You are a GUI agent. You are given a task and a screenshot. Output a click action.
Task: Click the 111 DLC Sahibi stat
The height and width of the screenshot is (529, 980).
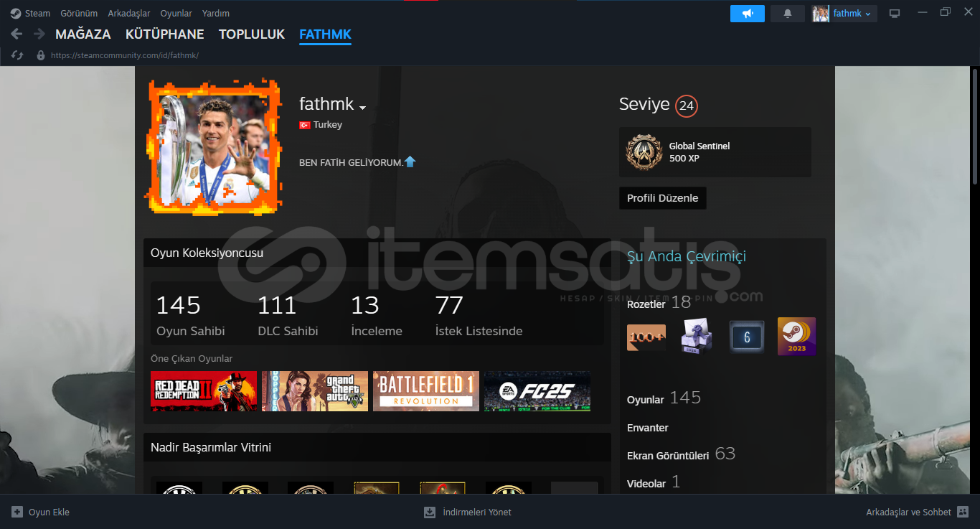point(288,315)
